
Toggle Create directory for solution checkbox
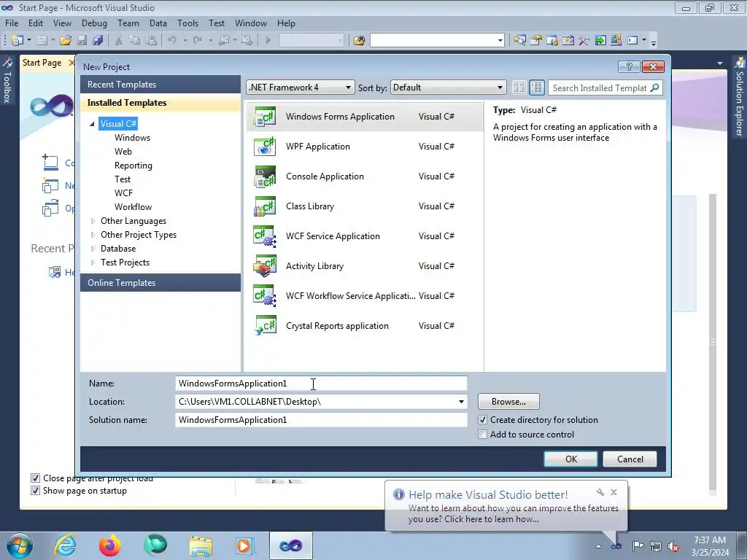click(483, 420)
